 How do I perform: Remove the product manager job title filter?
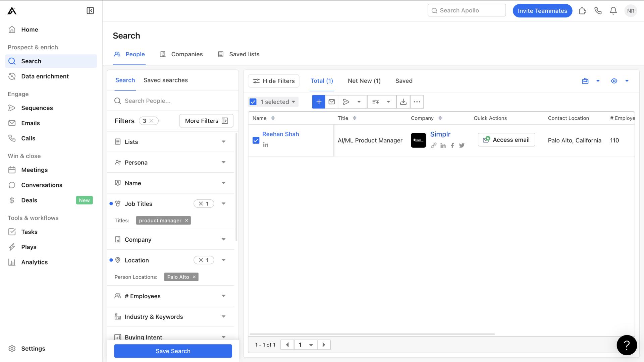click(186, 220)
